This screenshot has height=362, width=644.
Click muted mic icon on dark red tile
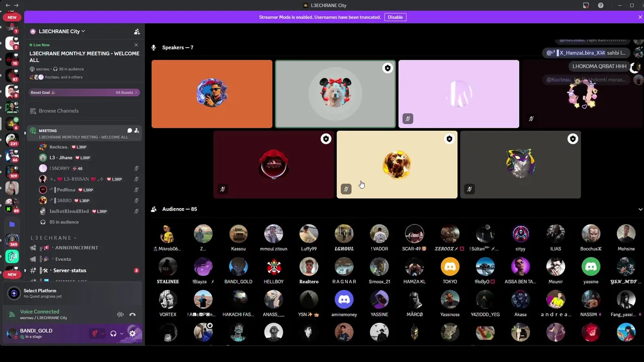[222, 189]
